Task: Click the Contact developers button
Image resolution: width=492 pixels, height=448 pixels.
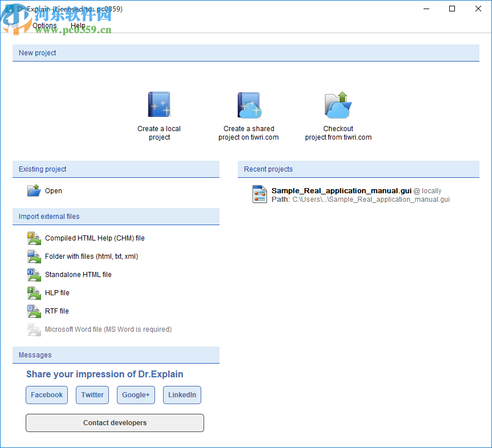Action: [115, 422]
